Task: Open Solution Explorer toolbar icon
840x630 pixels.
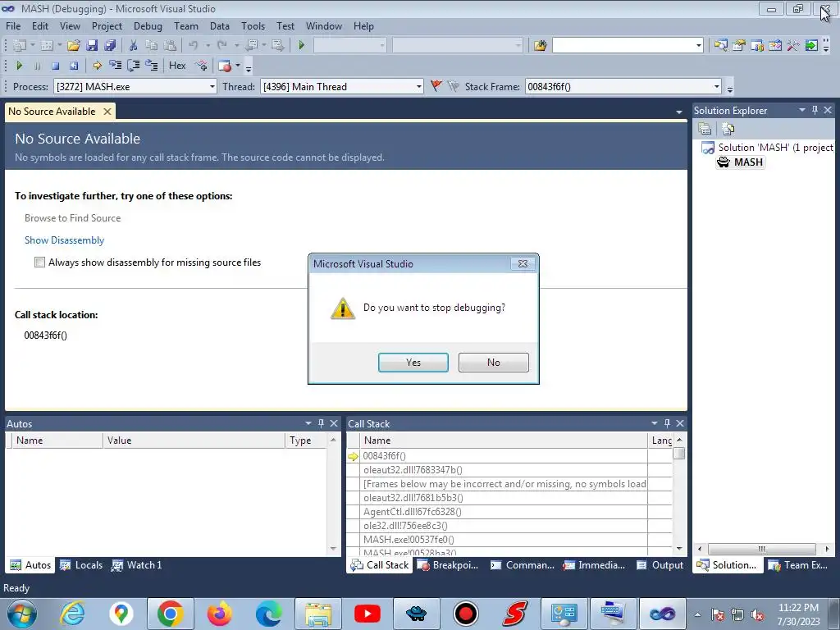Action: pyautogui.click(x=720, y=46)
